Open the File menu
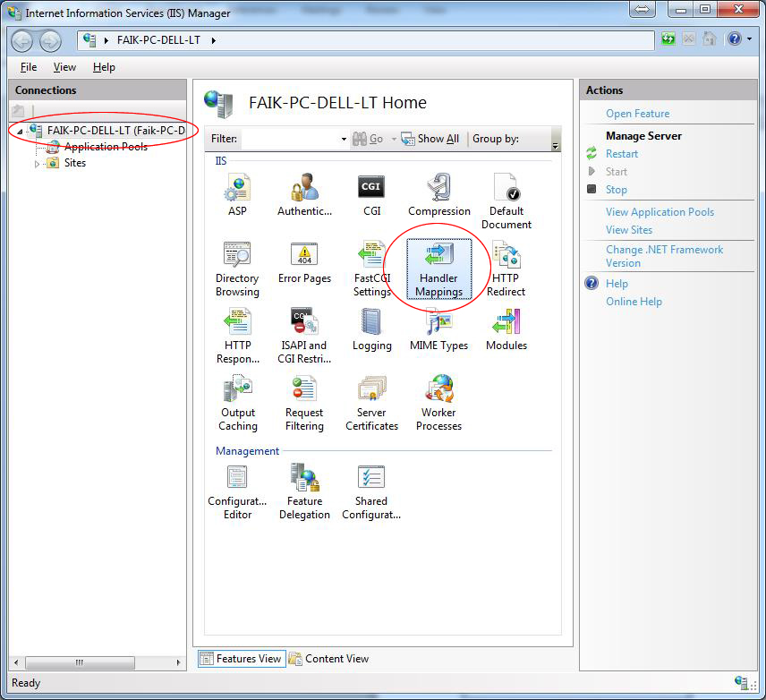Viewport: 766px width, 700px height. pos(29,67)
